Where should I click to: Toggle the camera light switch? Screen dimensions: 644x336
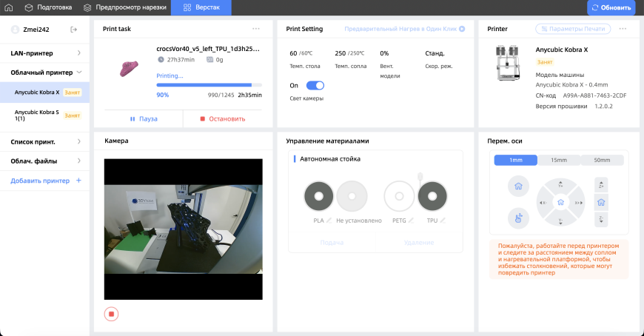315,85
